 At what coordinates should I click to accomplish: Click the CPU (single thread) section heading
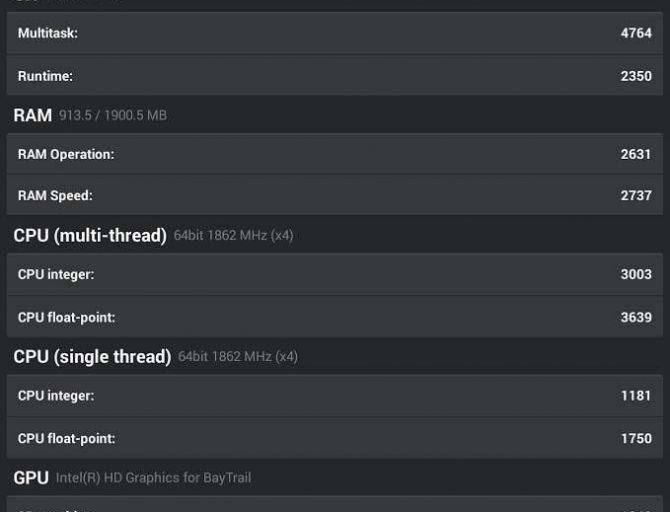tap(92, 357)
